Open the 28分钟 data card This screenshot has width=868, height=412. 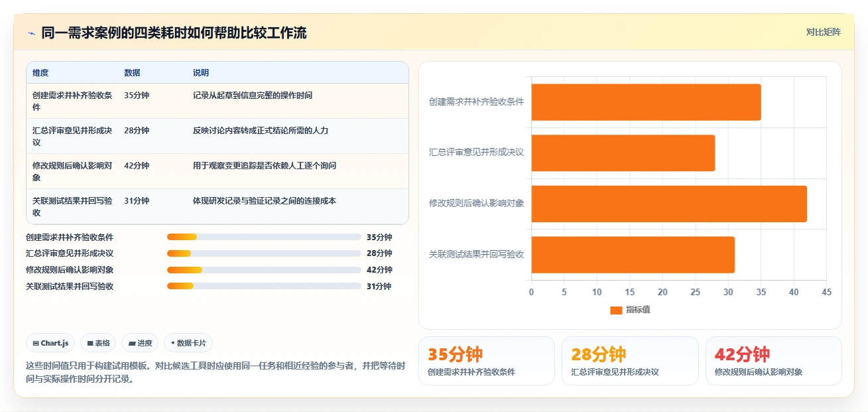(x=630, y=361)
